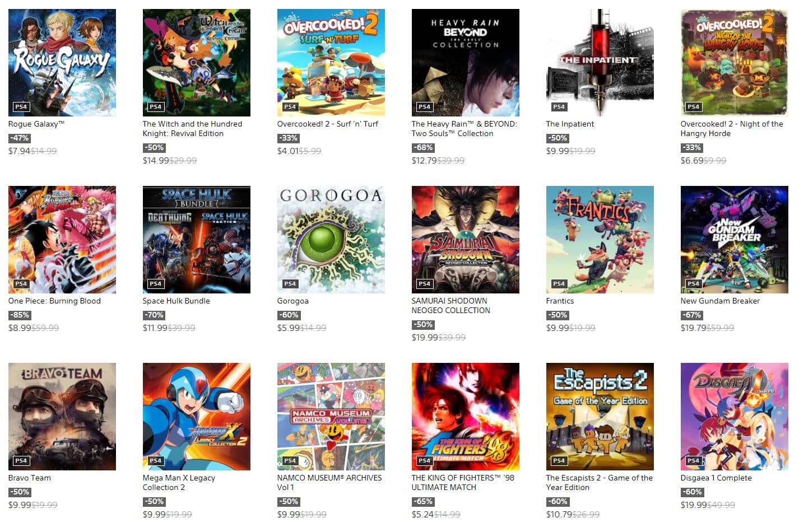Open Overcooked! 2 Night of the Hangry Horde title
The height and width of the screenshot is (532, 799).
(x=731, y=129)
